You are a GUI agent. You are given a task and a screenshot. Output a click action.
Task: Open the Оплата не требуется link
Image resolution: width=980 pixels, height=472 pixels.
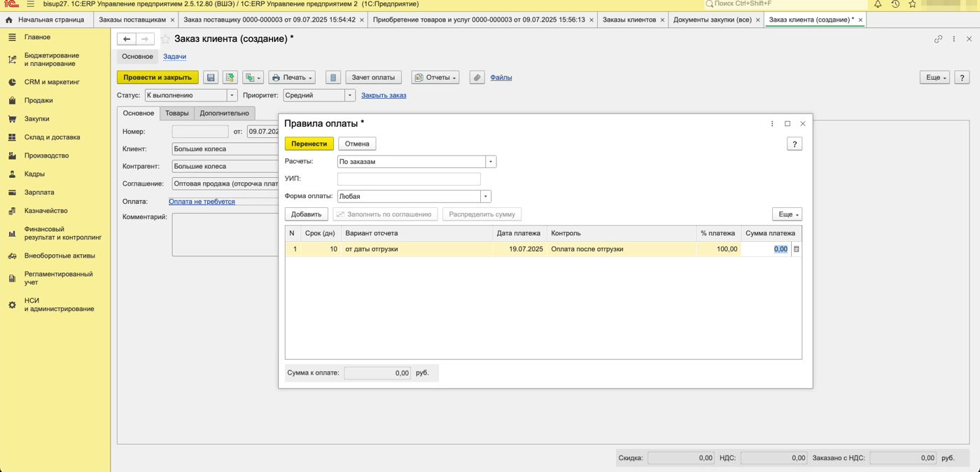202,202
